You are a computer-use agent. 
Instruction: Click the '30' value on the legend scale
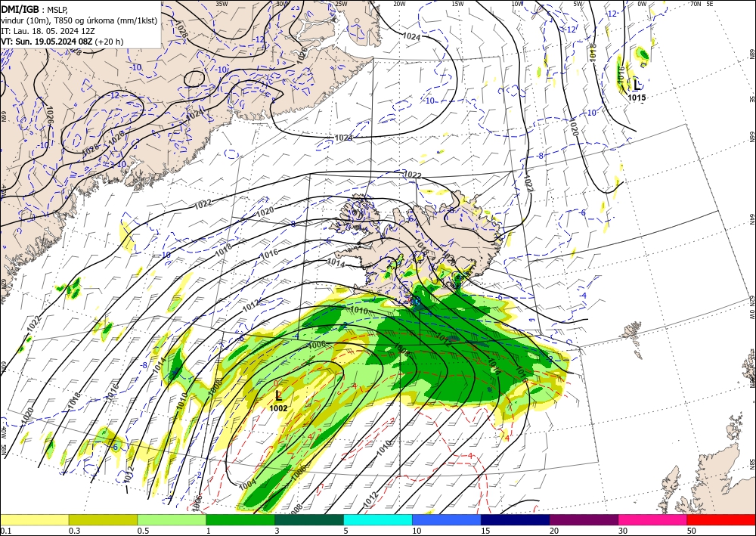[623, 530]
